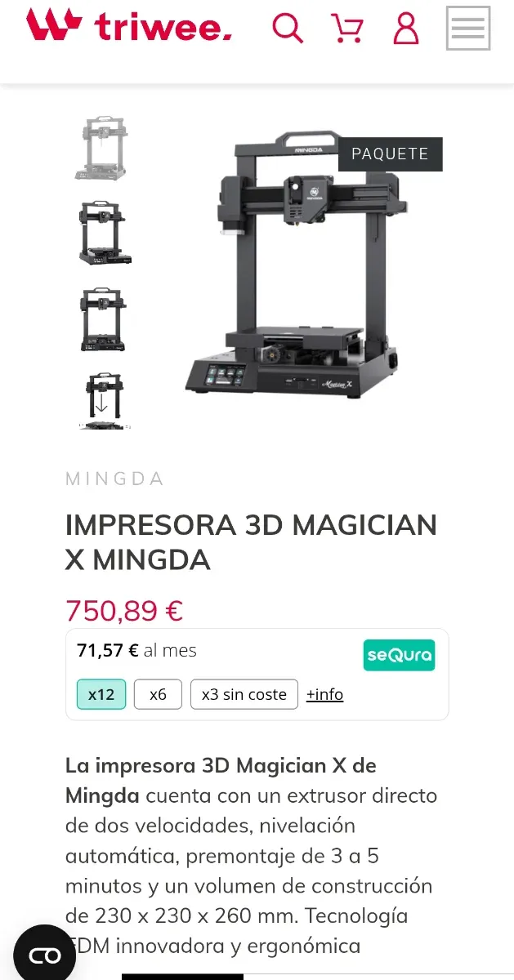Click the triwee logo
The image size is (514, 980).
pyautogui.click(x=129, y=25)
